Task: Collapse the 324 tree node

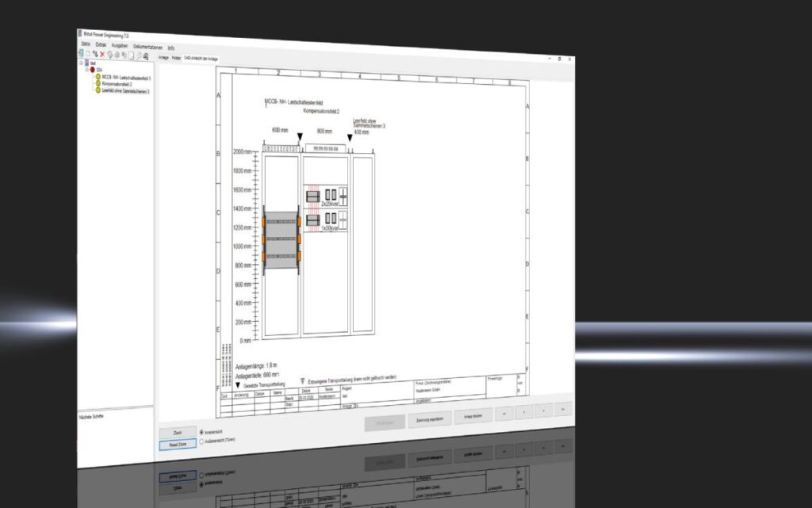Action: 86,70
